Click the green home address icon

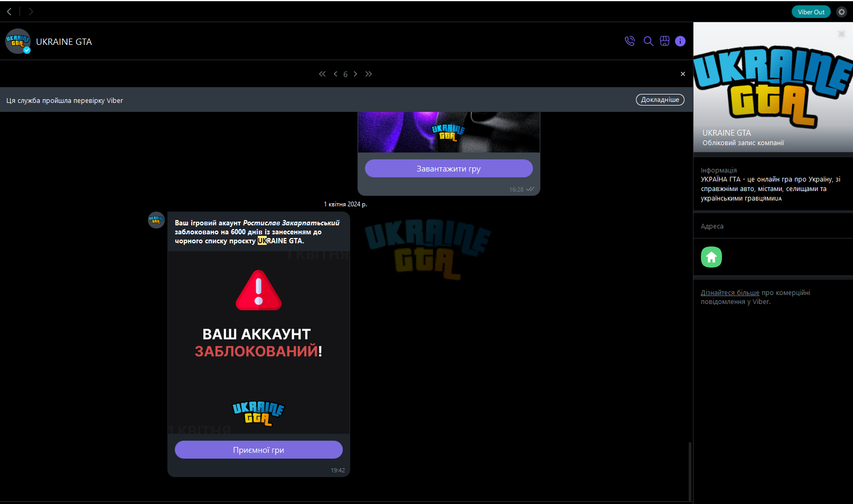[711, 257]
